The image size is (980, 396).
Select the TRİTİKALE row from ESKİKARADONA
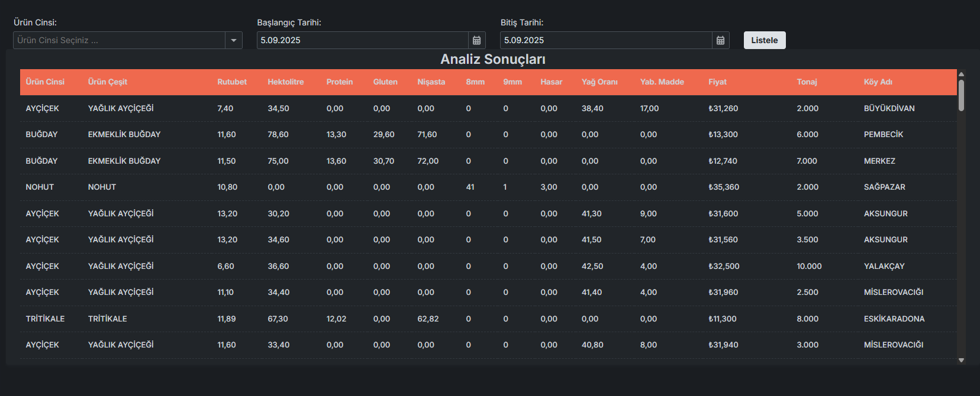click(x=473, y=319)
